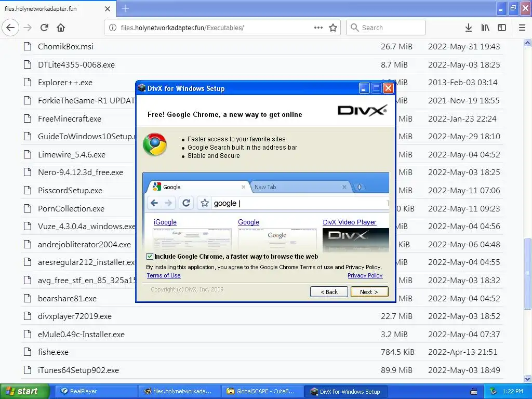532x399 pixels.
Task: Click the browser forward arrow
Action: coord(28,28)
